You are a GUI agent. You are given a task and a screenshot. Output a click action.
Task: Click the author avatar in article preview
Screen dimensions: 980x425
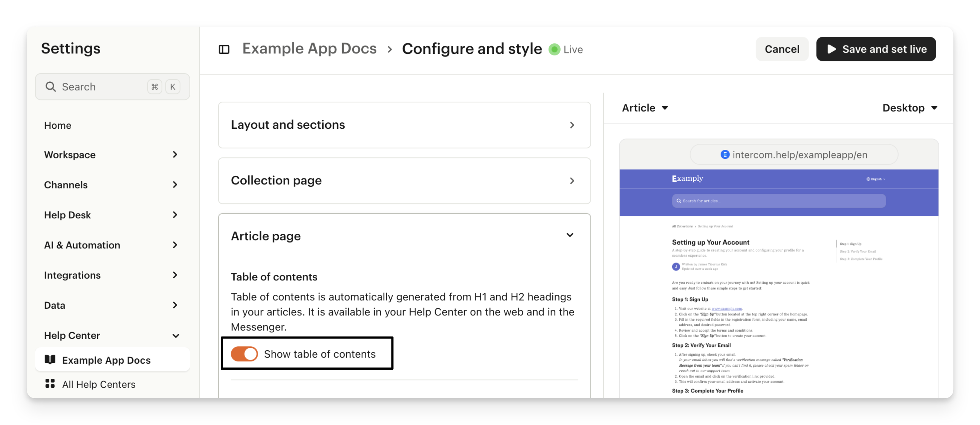coord(676,267)
